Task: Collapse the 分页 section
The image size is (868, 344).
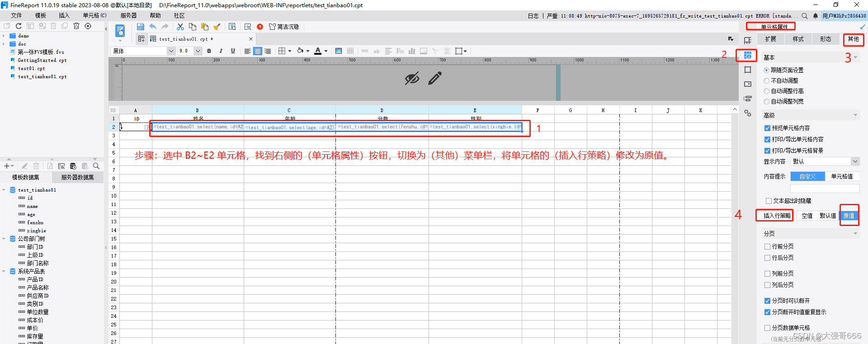Action: pyautogui.click(x=855, y=234)
